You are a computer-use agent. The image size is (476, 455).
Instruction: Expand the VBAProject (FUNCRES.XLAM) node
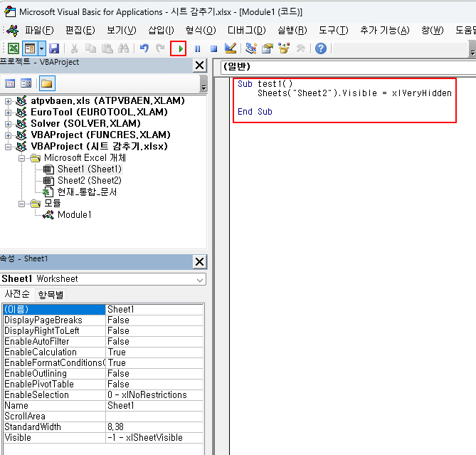[9, 135]
